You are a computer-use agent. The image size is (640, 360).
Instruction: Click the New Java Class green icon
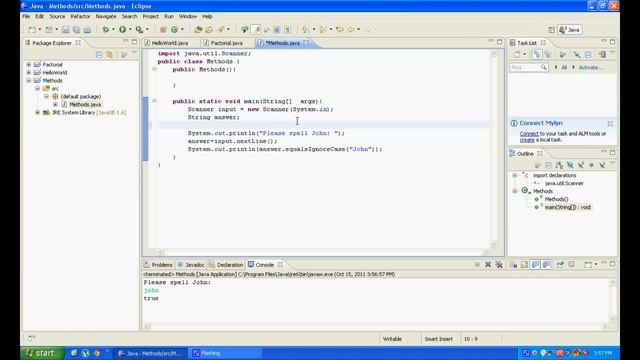click(174, 29)
